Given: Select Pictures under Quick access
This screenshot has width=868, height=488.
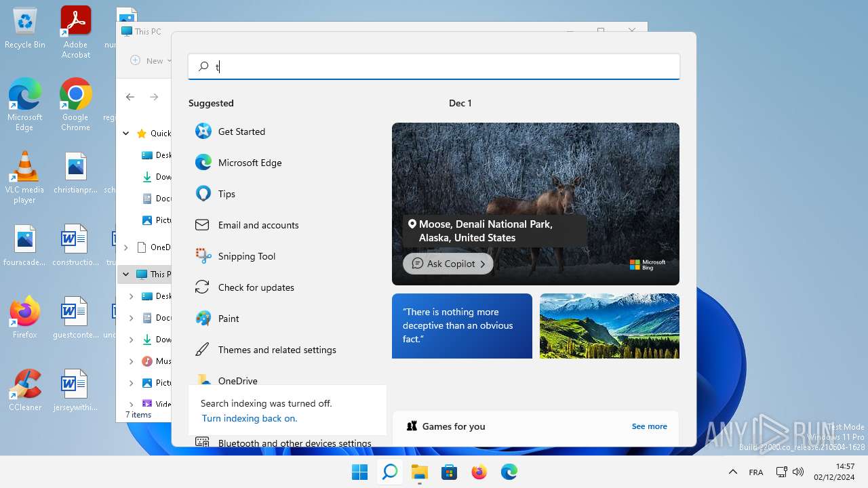Looking at the screenshot, I should tap(156, 220).
